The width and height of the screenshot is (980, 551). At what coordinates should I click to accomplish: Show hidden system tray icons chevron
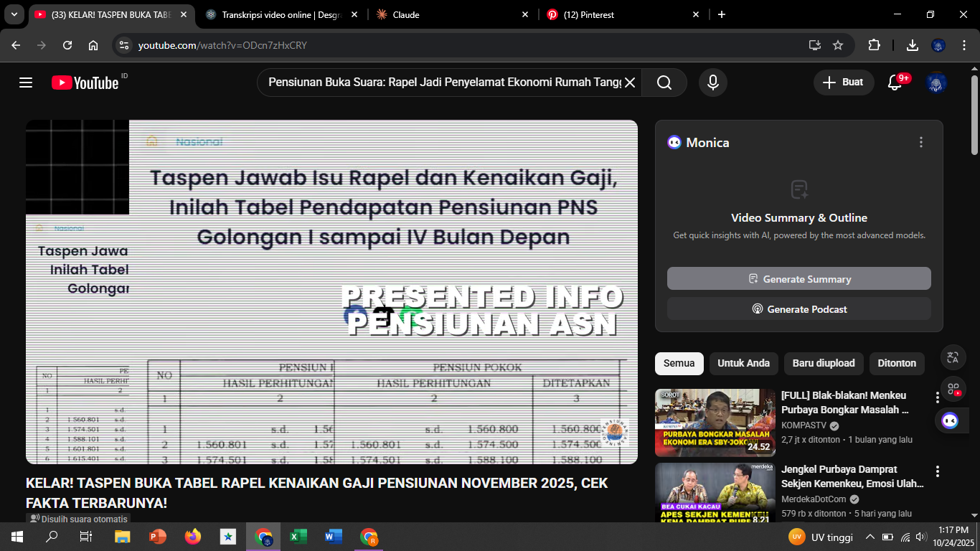(x=870, y=537)
